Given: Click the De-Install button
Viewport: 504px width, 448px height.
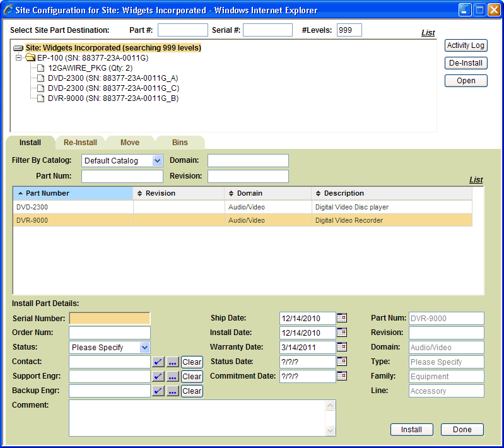Looking at the screenshot, I should coord(466,63).
